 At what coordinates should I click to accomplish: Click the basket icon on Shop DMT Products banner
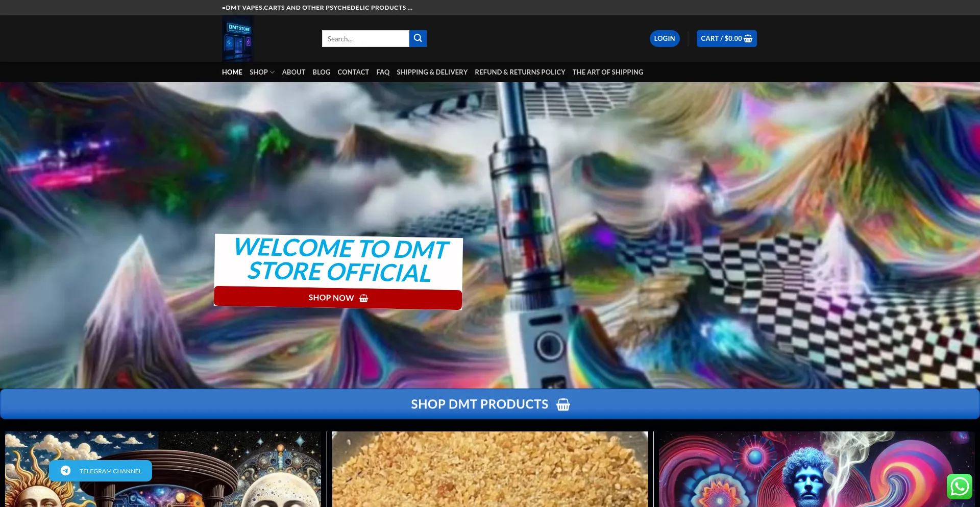click(563, 404)
